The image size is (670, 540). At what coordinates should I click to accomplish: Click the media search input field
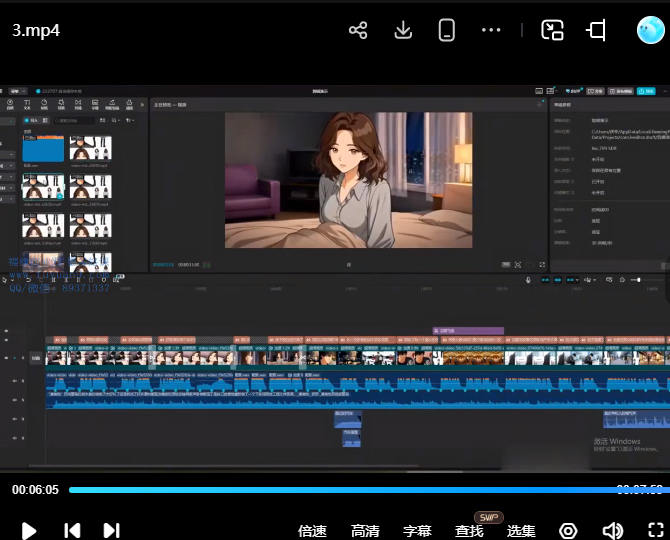[x=73, y=121]
